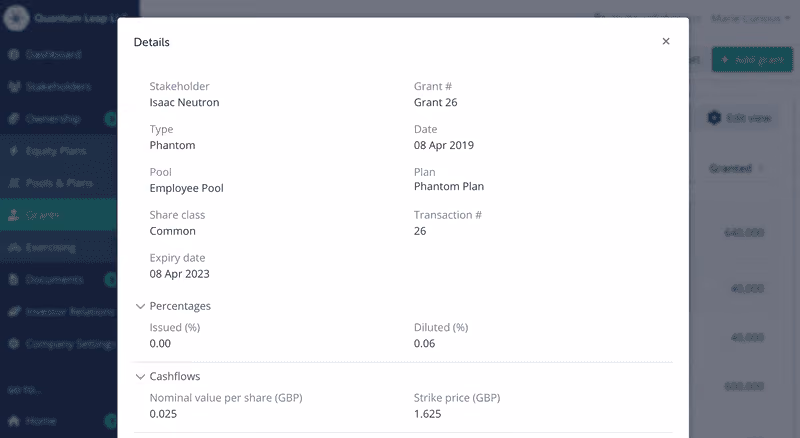Open the Grants menu item

coord(59,215)
